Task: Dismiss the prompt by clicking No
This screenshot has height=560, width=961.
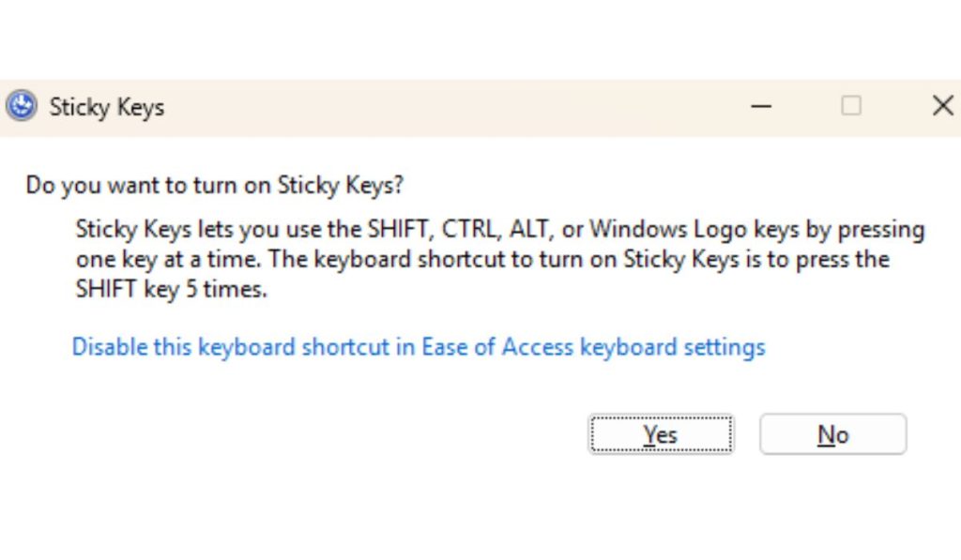Action: (x=832, y=433)
